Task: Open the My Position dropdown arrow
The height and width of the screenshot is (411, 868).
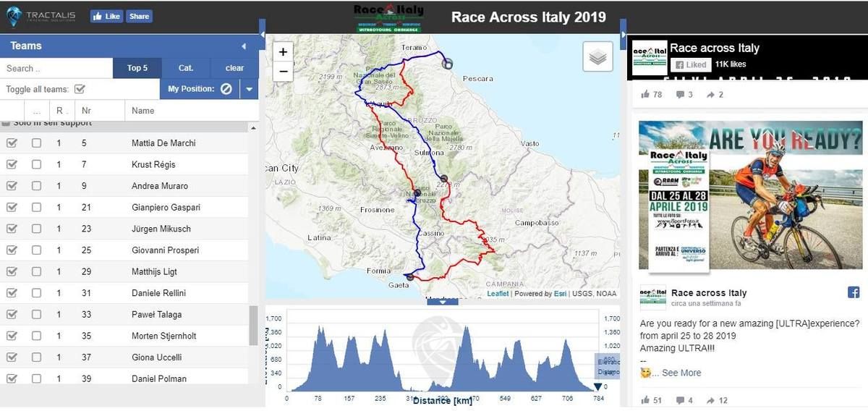Action: click(249, 89)
